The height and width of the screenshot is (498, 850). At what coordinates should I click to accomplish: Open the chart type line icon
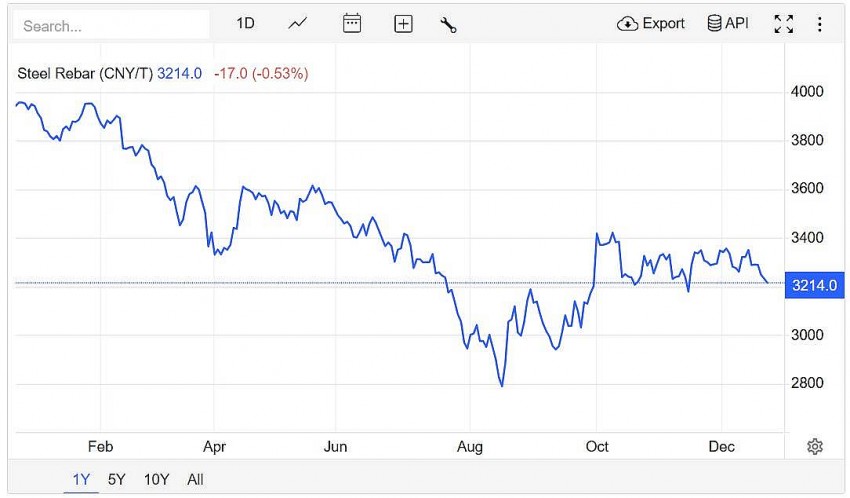[297, 24]
